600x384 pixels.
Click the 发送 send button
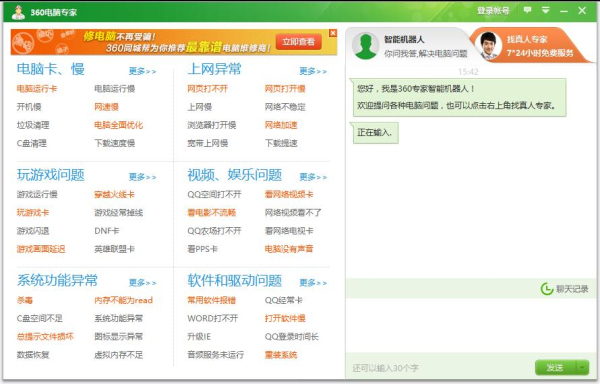tap(555, 368)
